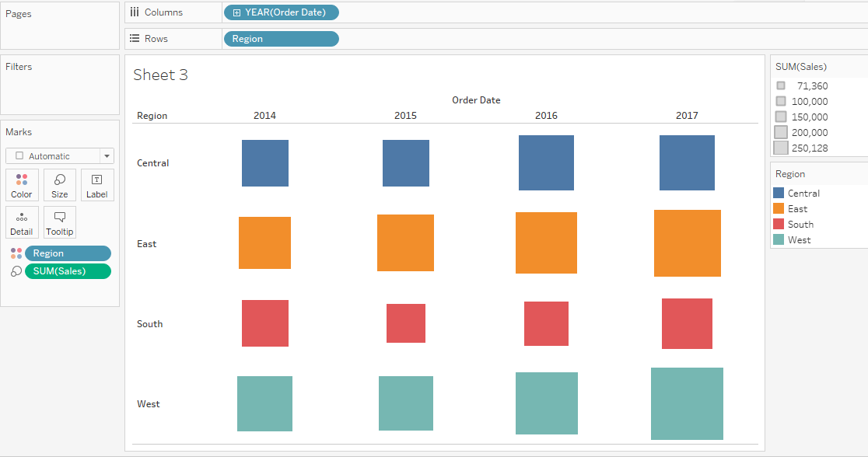This screenshot has height=457, width=868.
Task: Click the table calculation icon on YEAR(Order Date)
Action: coord(237,12)
